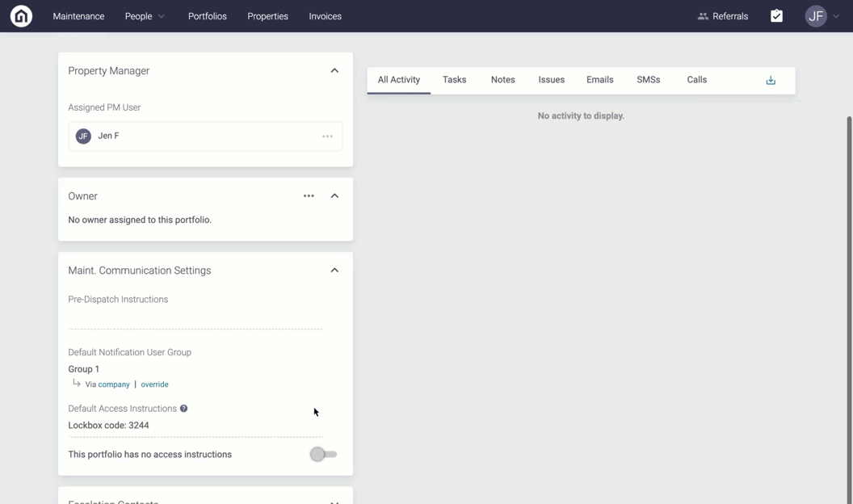Click the override link
853x504 pixels.
tap(154, 384)
